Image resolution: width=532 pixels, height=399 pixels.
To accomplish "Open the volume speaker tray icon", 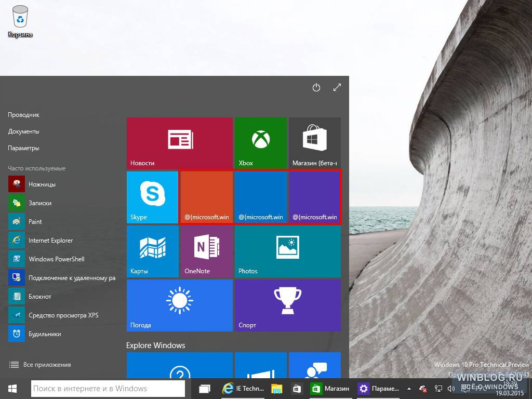I will 451,389.
